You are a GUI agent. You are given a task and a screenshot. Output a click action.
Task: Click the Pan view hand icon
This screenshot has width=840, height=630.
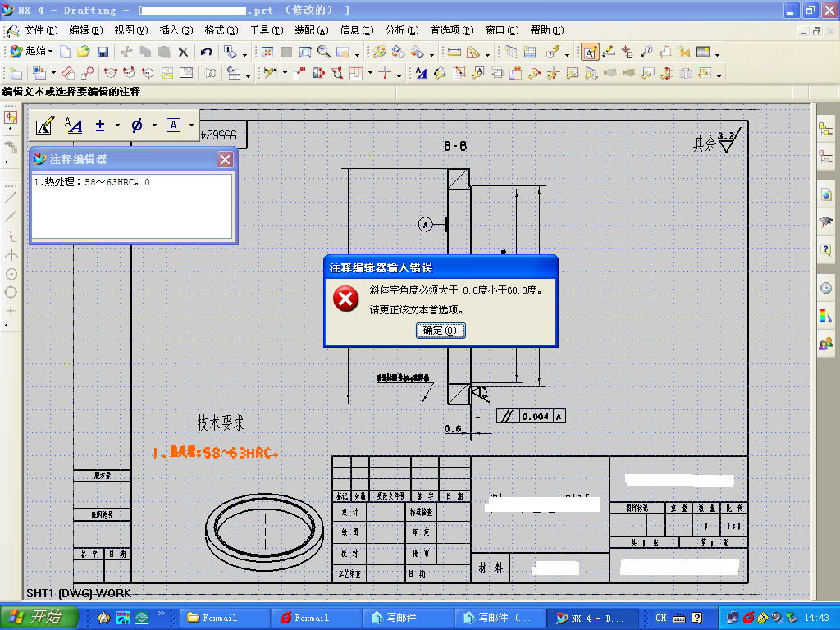(x=343, y=52)
